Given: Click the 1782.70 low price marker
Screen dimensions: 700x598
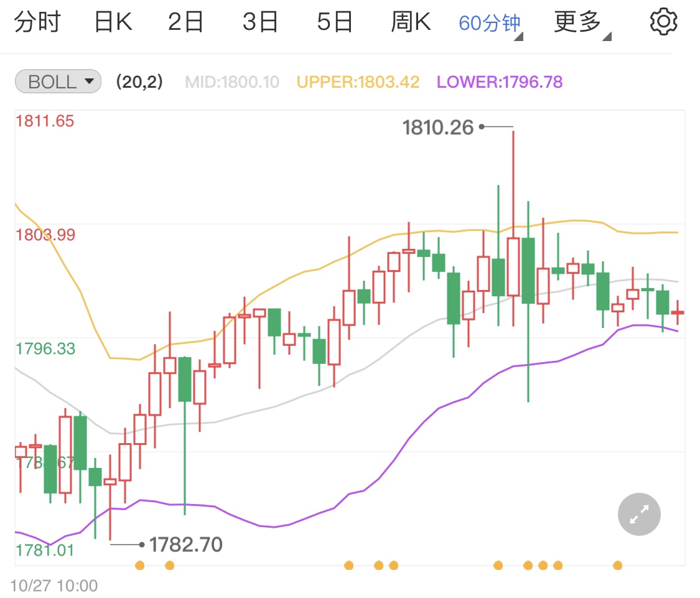Looking at the screenshot, I should click(x=185, y=545).
